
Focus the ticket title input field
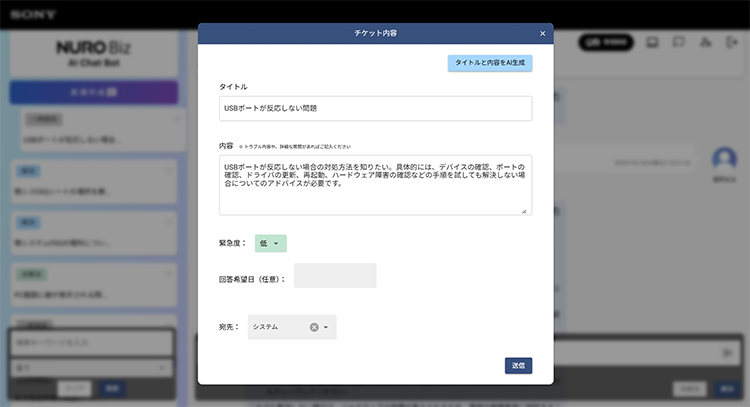375,109
